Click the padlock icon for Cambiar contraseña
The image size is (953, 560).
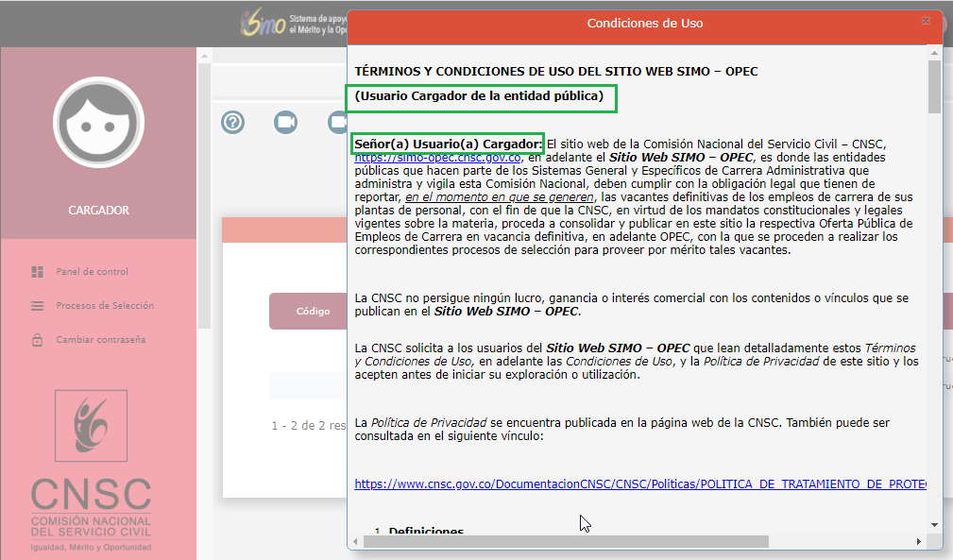click(38, 340)
